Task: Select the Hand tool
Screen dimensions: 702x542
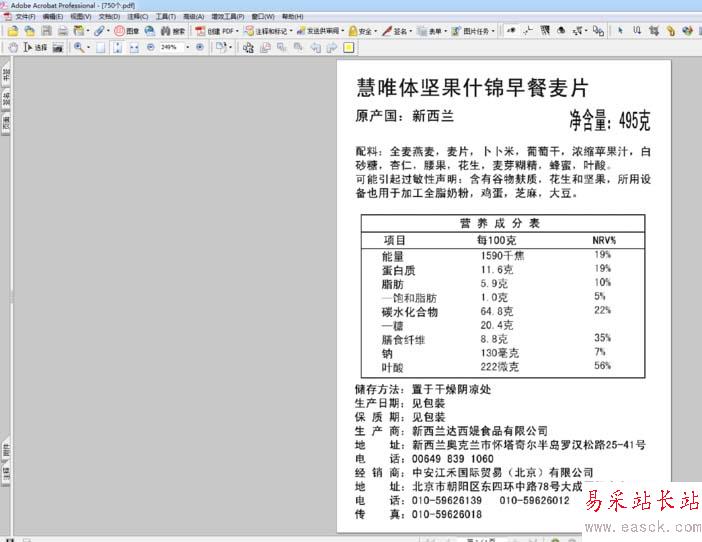Action: 13,47
